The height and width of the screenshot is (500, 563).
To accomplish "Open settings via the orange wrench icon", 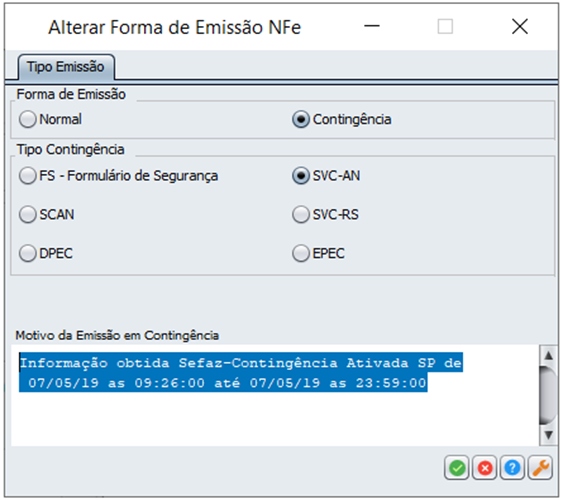I will (x=540, y=468).
